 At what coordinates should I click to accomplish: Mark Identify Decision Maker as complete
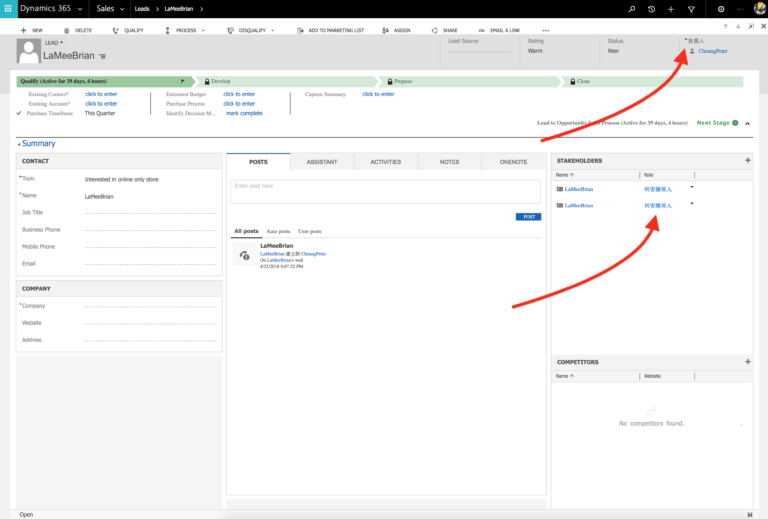pos(244,113)
